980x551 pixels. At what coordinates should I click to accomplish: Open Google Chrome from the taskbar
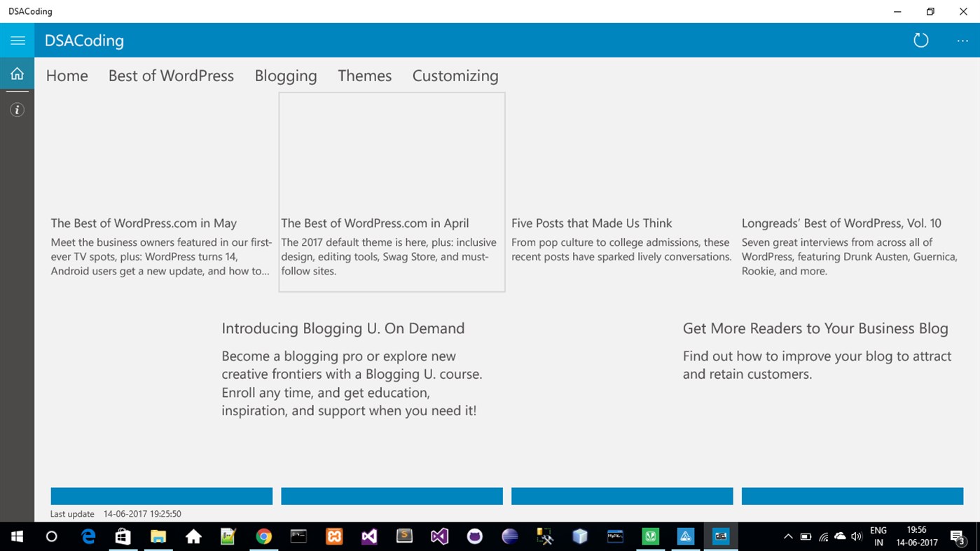pyautogui.click(x=263, y=536)
